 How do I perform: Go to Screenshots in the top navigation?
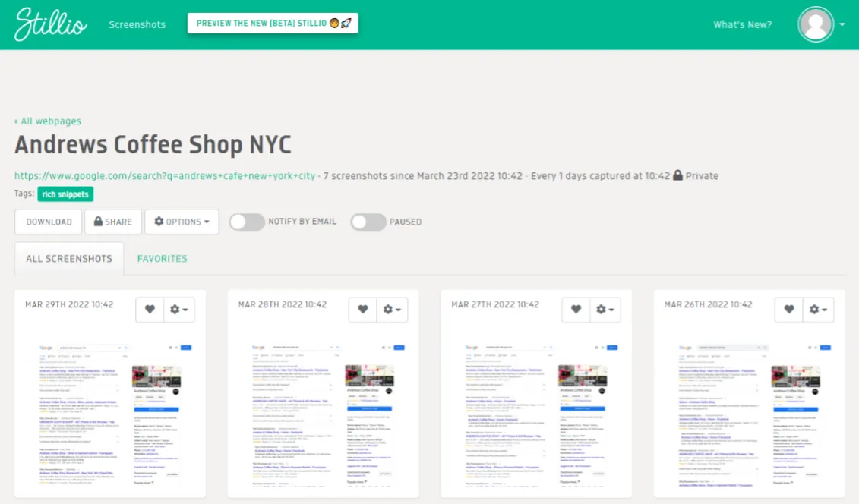click(137, 24)
